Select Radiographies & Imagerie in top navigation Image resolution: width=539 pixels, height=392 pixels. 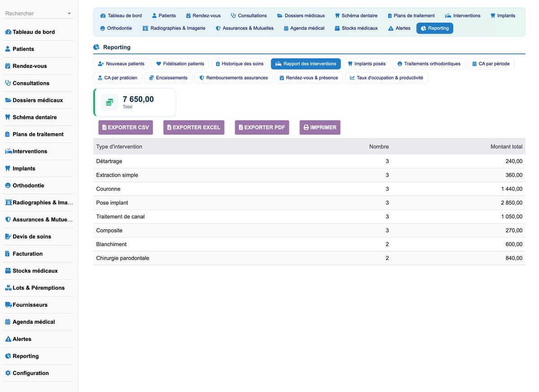[x=174, y=28]
